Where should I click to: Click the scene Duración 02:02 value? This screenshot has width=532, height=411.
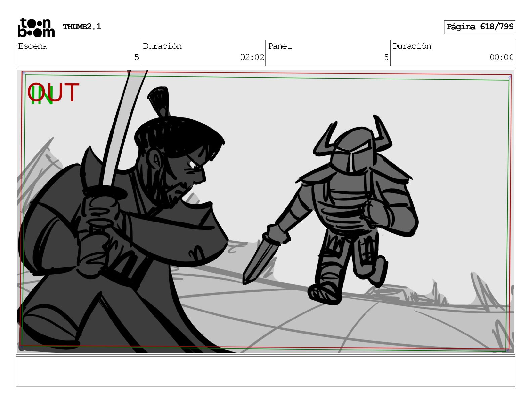click(252, 57)
